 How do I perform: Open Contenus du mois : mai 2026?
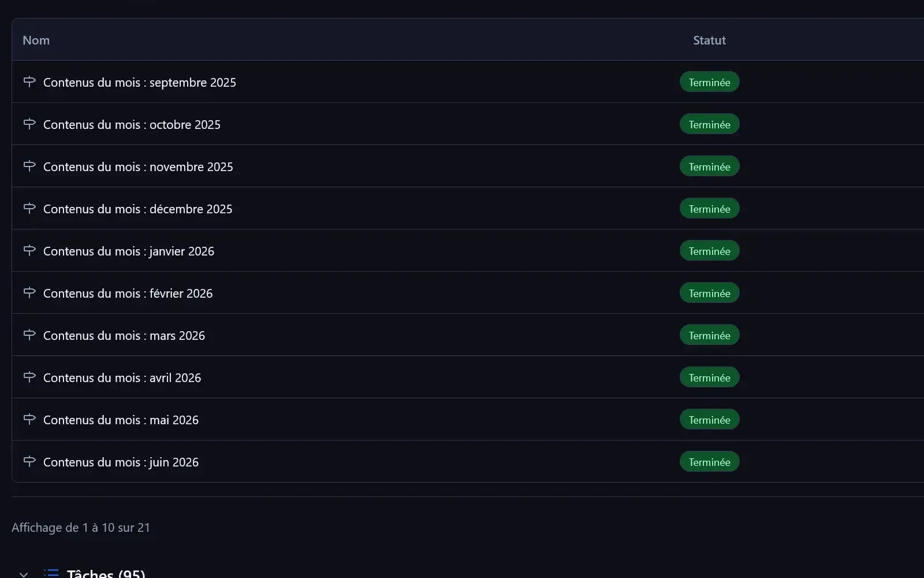pyautogui.click(x=121, y=420)
